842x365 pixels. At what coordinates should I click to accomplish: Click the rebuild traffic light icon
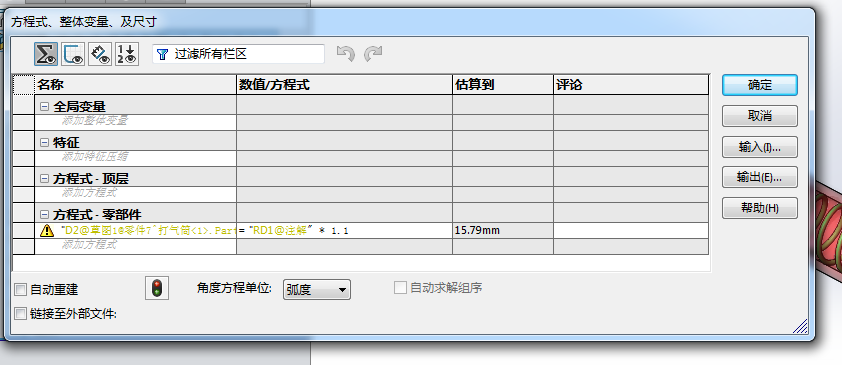pyautogui.click(x=157, y=288)
